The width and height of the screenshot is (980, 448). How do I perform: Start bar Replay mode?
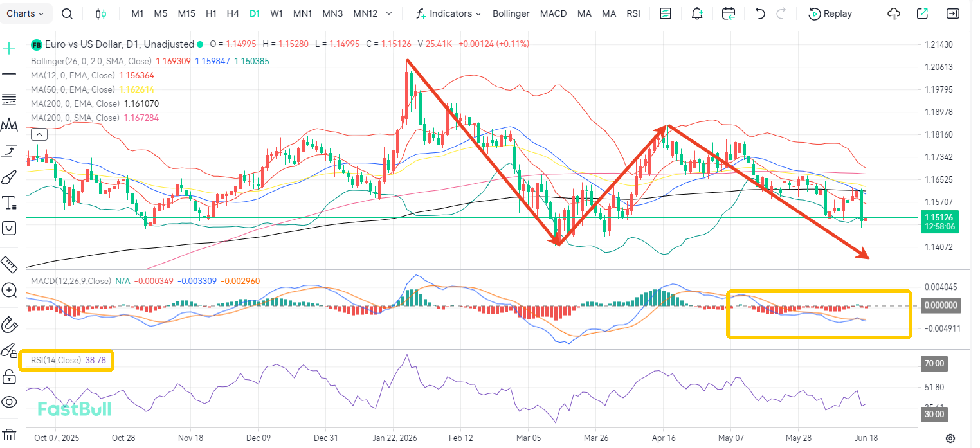point(830,13)
